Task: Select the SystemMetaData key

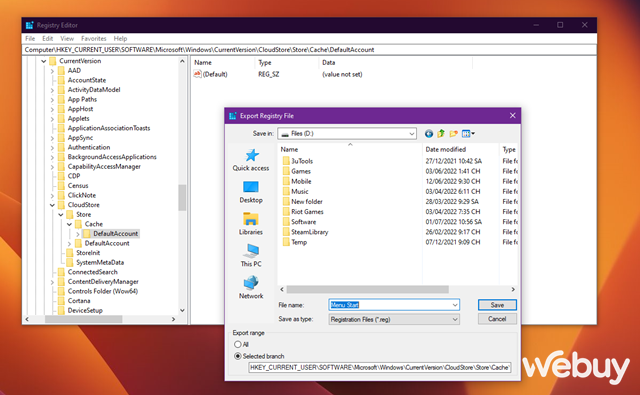Action: 100,262
